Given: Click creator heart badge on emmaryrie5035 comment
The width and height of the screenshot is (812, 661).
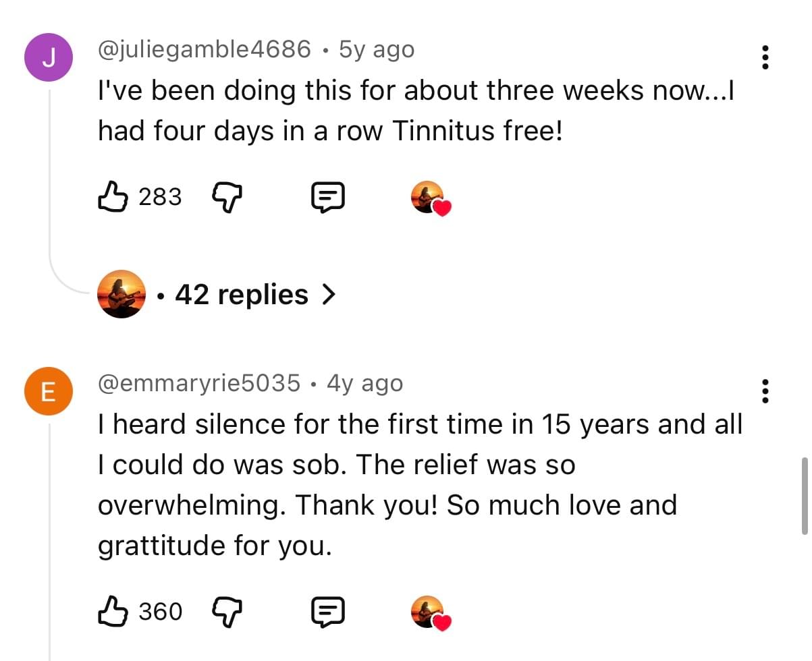Looking at the screenshot, I should point(429,612).
